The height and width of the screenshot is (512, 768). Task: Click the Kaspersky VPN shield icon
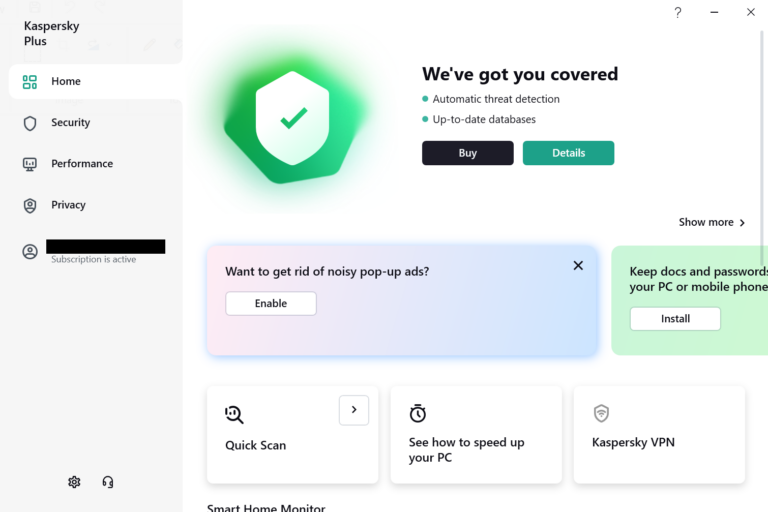coord(601,413)
